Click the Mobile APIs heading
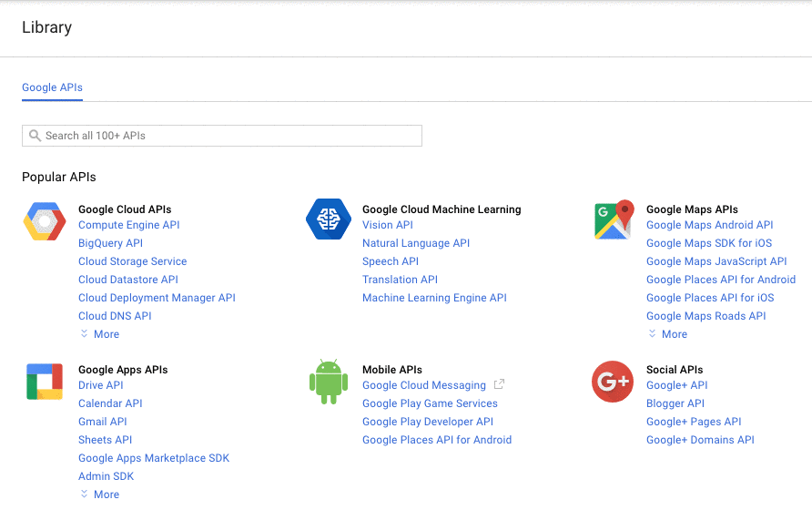812x510 pixels. click(x=392, y=370)
